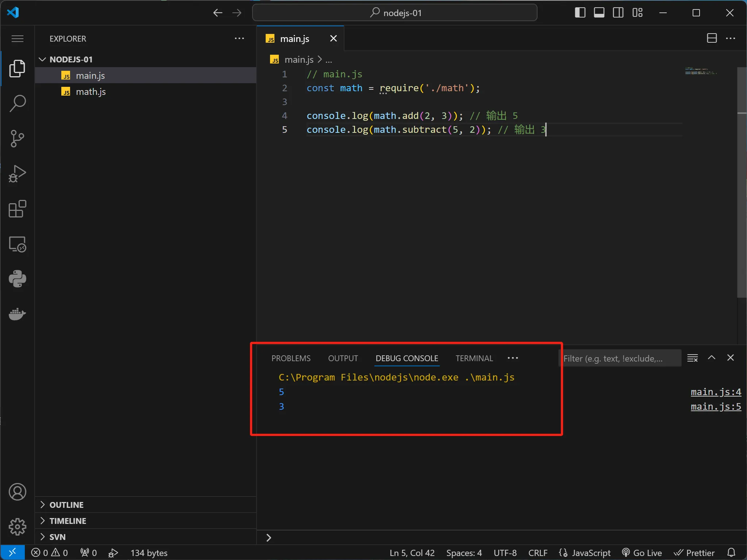This screenshot has height=560, width=747.
Task: Expand the TIMELINE section
Action: click(x=146, y=521)
